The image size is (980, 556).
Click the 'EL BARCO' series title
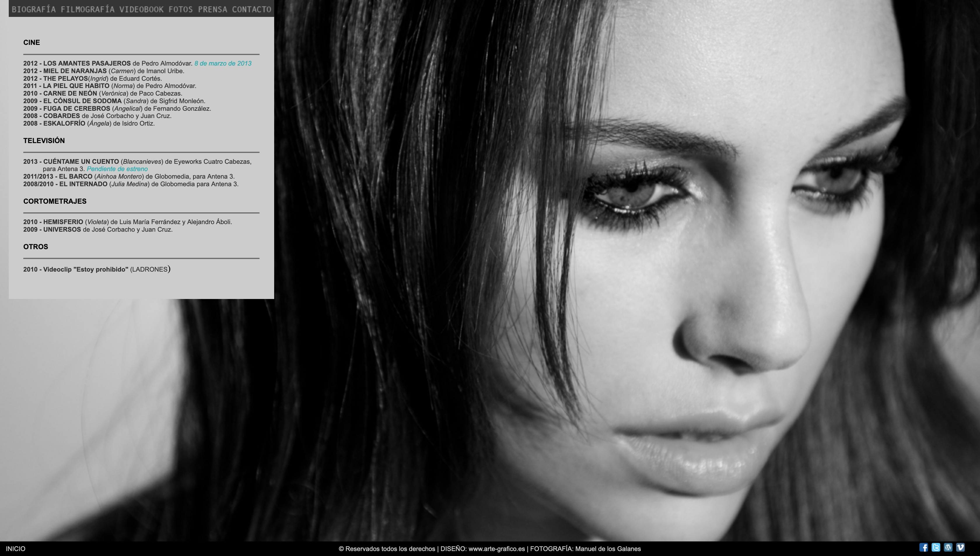[x=76, y=176]
